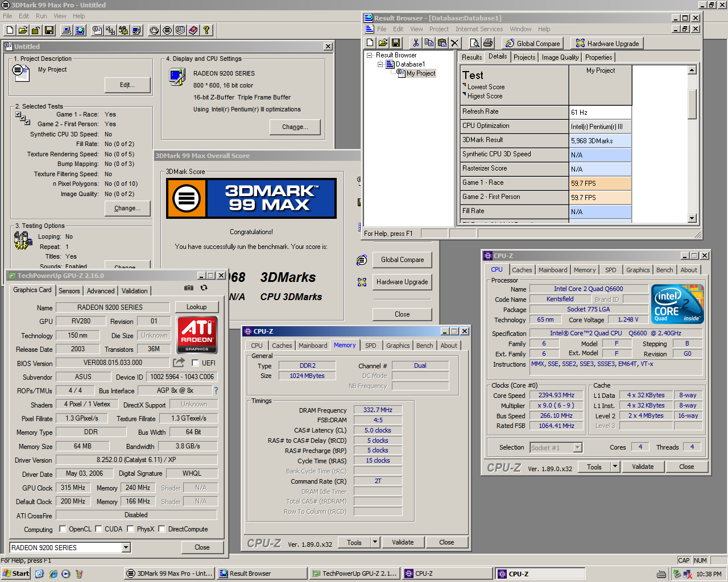Click Delete X icon in Result Browser toolbar
The width and height of the screenshot is (728, 582).
(455, 43)
